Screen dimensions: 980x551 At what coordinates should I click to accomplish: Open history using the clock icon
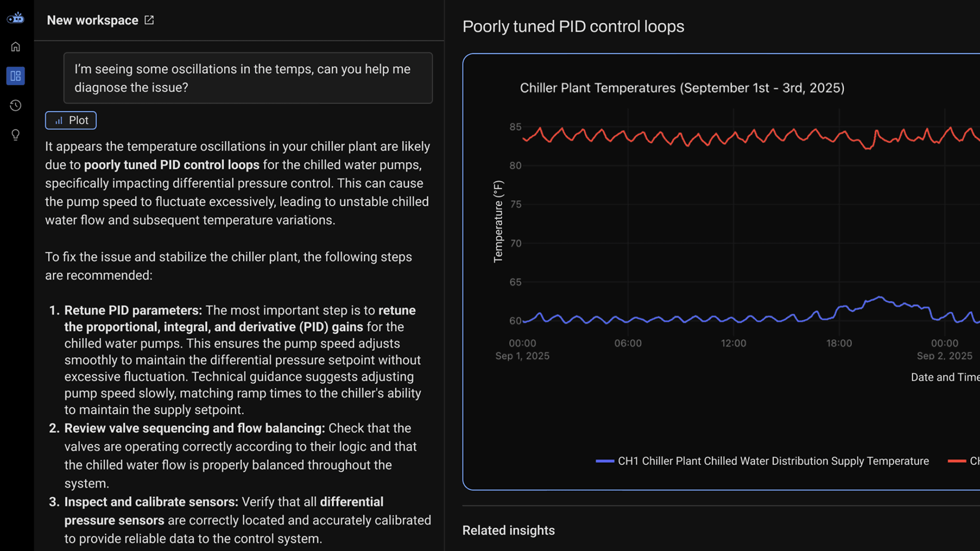click(15, 105)
